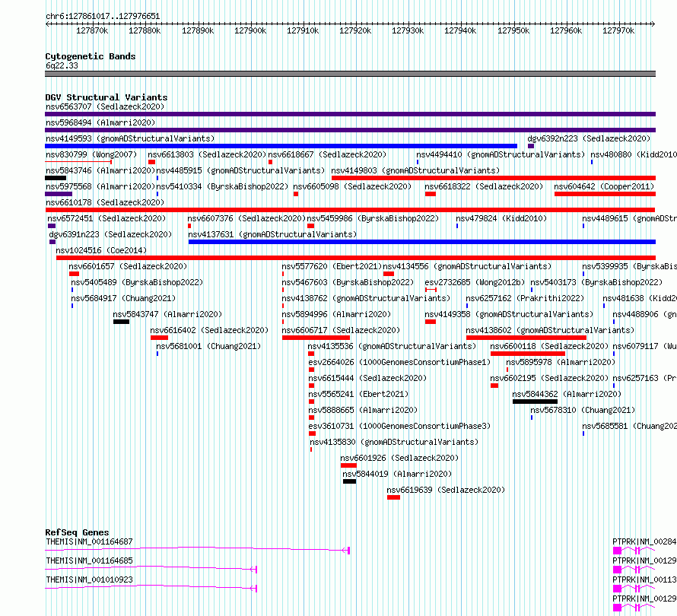Click the nsv6601657 (Sedlazeck2020) label
Screen dimensions: 677x616
point(128,266)
